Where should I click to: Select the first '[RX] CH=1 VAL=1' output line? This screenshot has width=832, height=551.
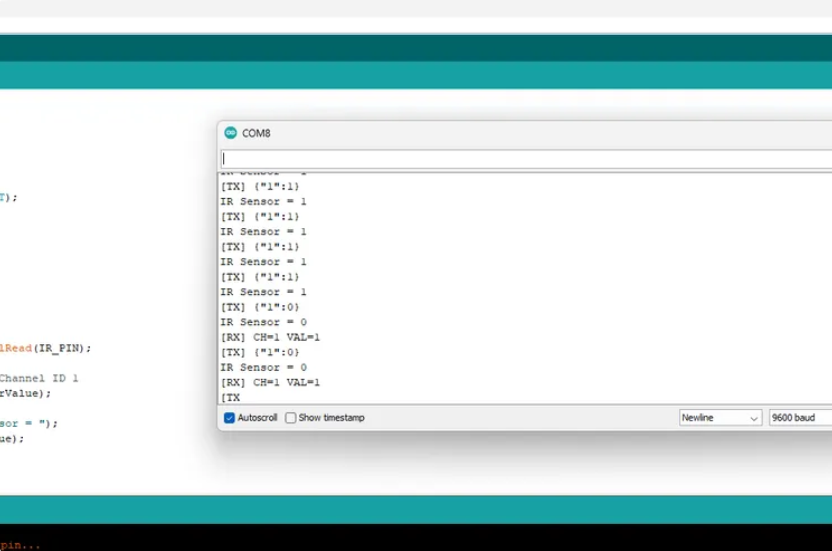point(270,337)
